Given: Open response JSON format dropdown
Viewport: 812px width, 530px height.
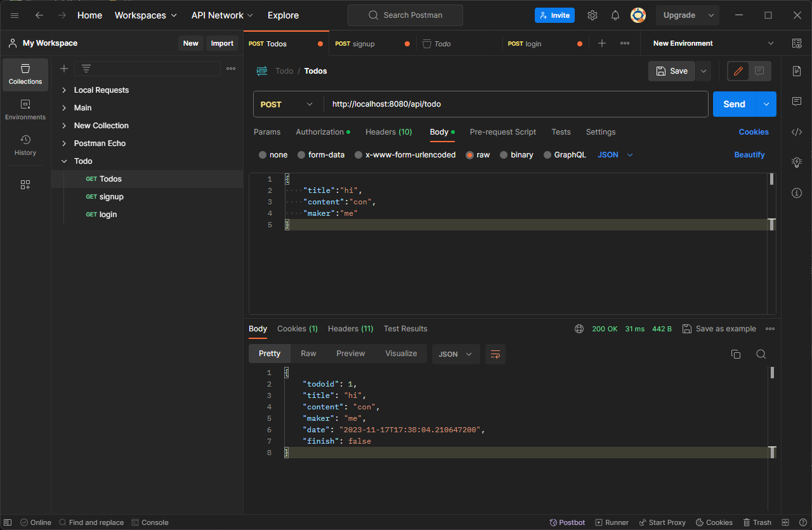Looking at the screenshot, I should [x=456, y=354].
